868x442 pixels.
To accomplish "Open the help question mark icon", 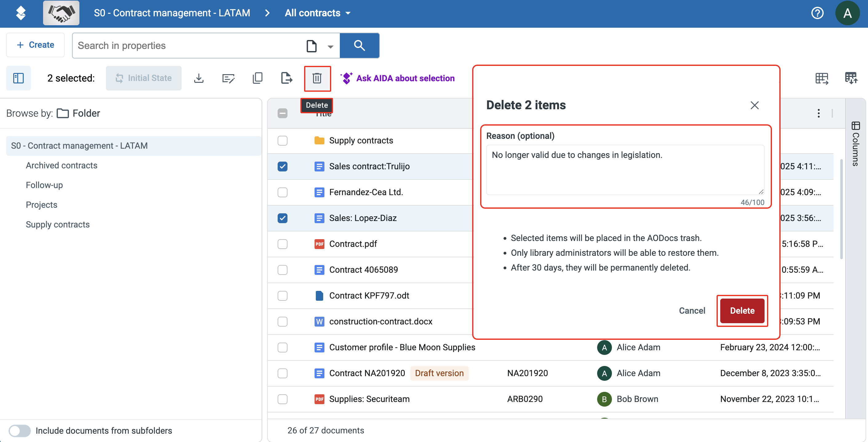I will (817, 13).
